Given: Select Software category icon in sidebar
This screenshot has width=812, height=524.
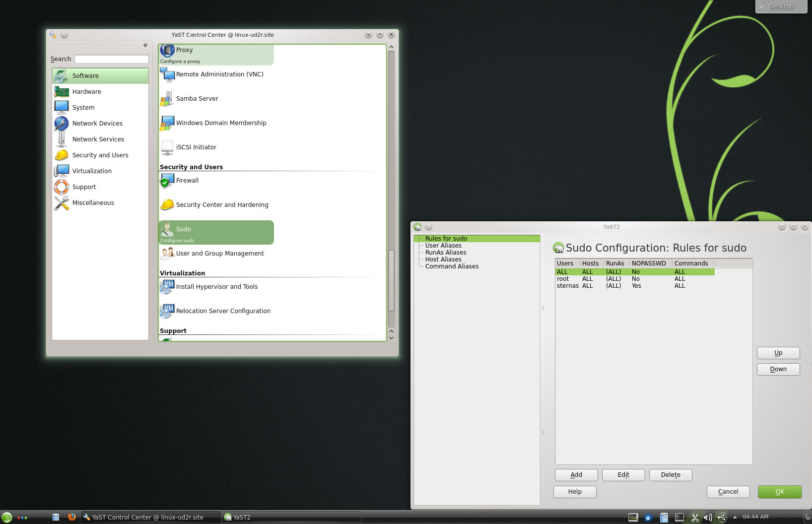Looking at the screenshot, I should pos(62,76).
